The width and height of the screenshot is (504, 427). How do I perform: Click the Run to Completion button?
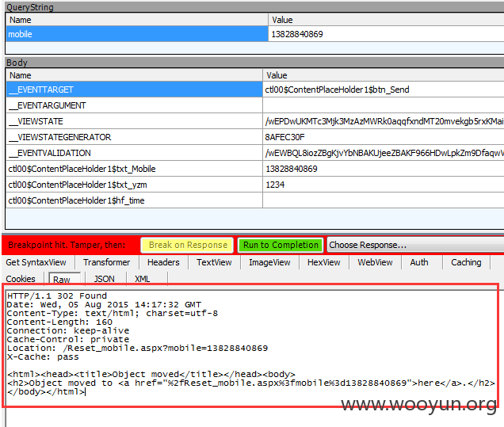tap(281, 245)
